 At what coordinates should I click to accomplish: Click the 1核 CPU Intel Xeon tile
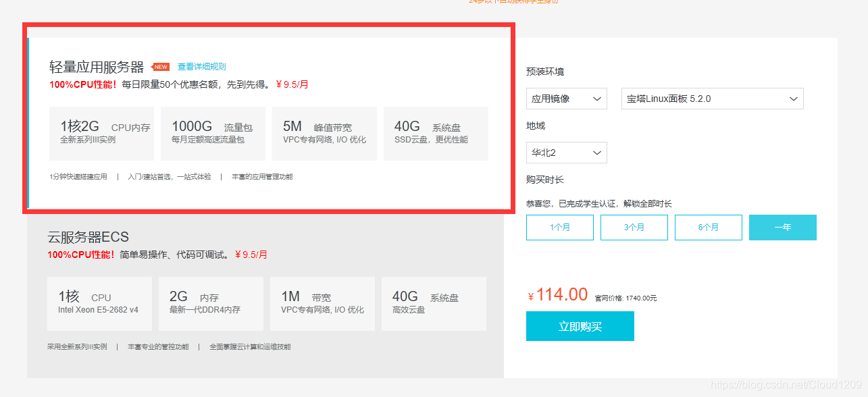99,303
